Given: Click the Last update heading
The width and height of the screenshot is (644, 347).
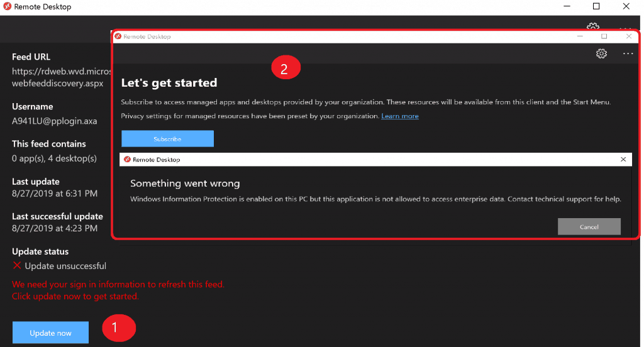Looking at the screenshot, I should coord(36,182).
